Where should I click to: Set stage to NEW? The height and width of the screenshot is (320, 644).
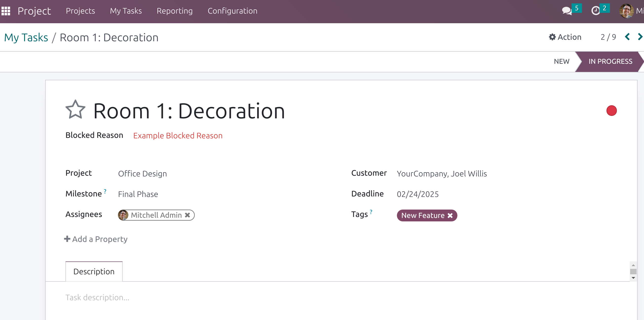pyautogui.click(x=561, y=62)
